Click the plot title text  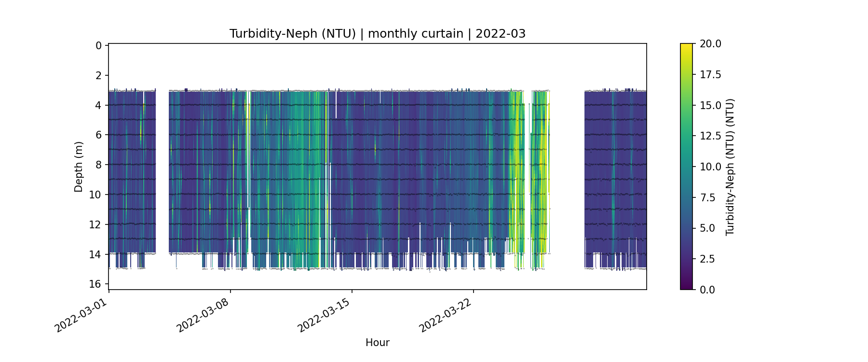tap(377, 34)
